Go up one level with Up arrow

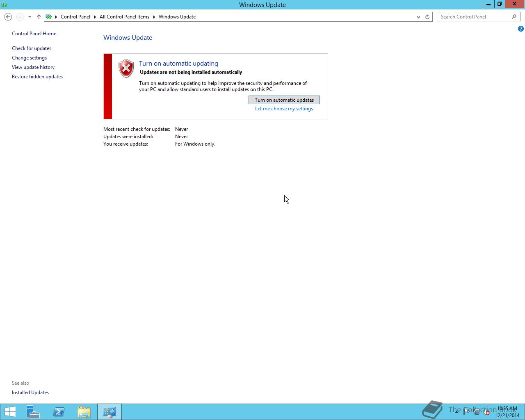tap(39, 17)
